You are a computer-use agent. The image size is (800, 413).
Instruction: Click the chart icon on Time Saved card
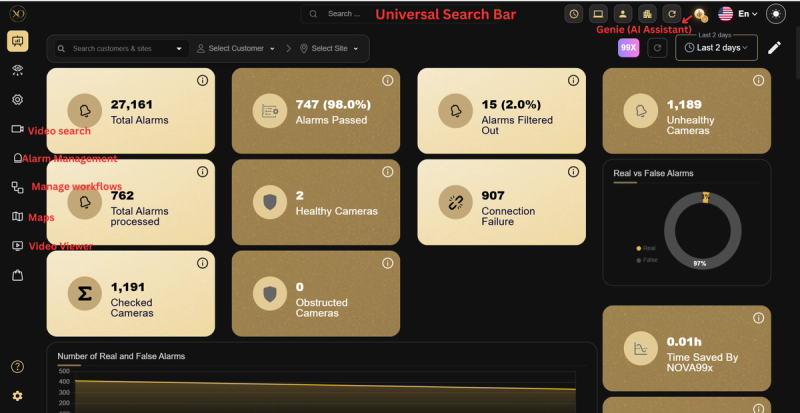641,348
